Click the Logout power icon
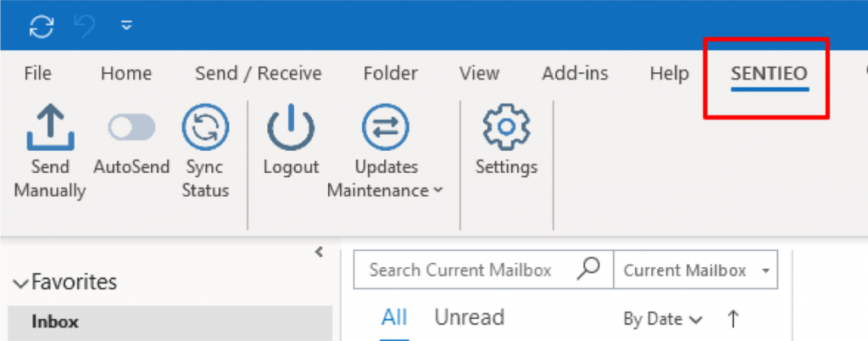This screenshot has height=341, width=868. [292, 128]
